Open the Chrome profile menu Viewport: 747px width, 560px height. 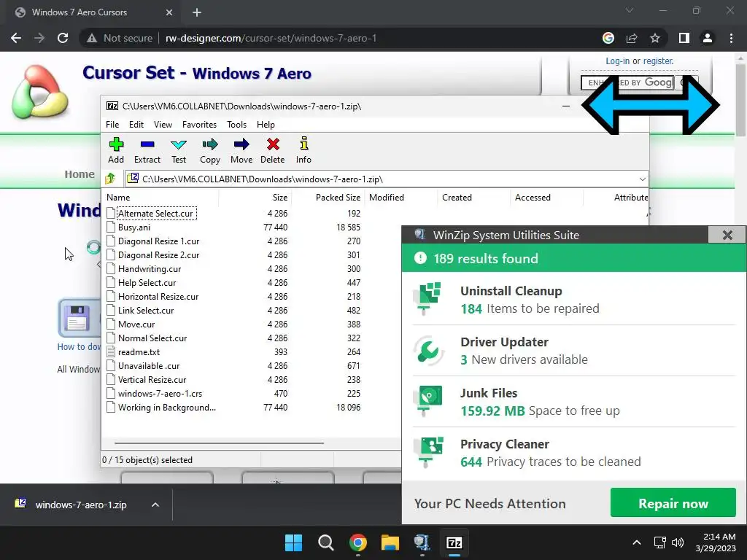(x=708, y=38)
